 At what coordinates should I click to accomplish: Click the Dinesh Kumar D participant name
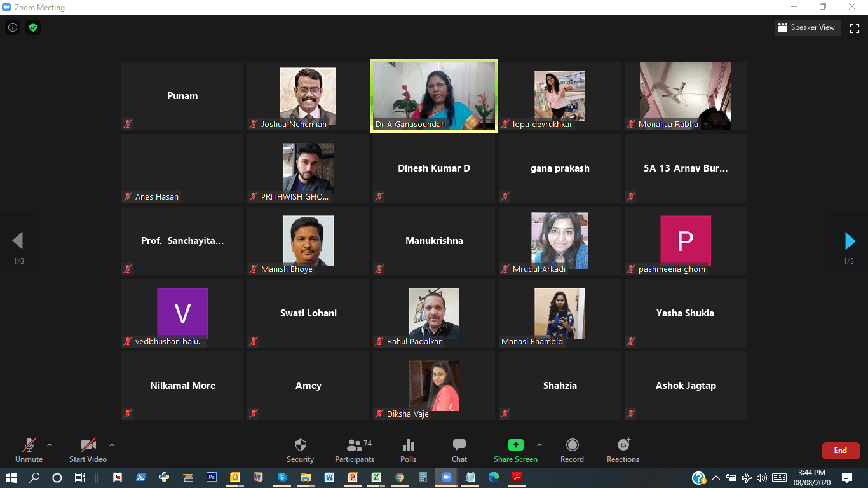[x=434, y=168]
